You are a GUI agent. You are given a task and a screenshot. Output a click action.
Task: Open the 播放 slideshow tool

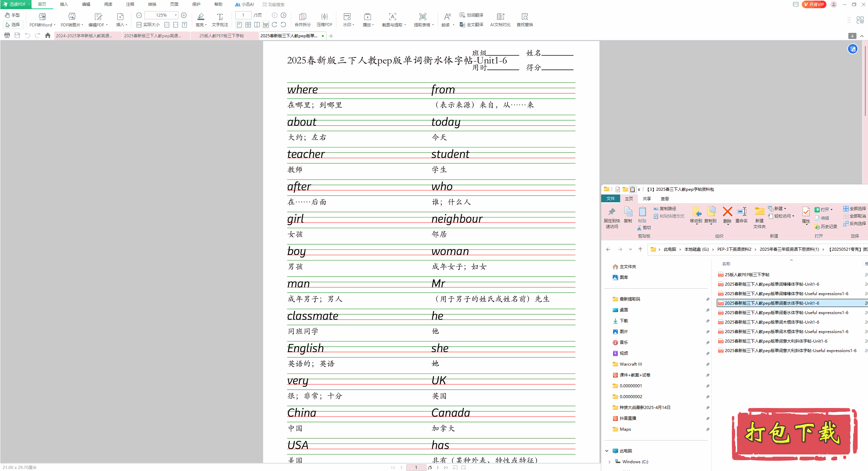(368, 20)
